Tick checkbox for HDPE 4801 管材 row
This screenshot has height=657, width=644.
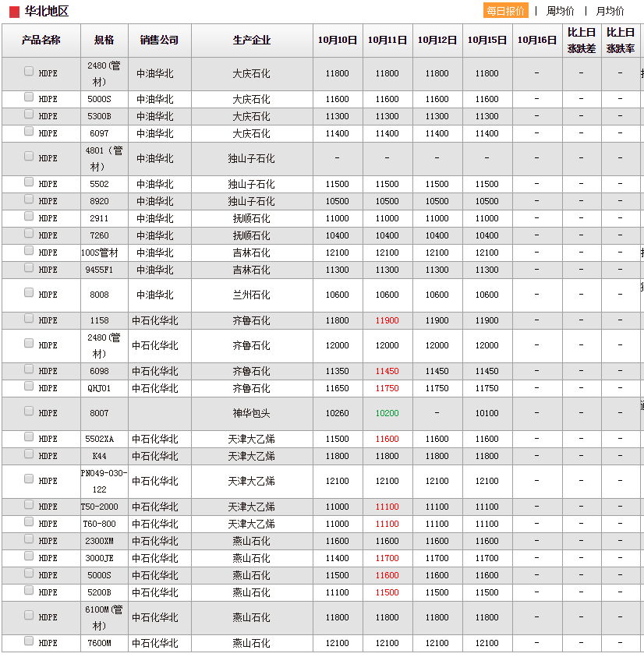coord(29,157)
